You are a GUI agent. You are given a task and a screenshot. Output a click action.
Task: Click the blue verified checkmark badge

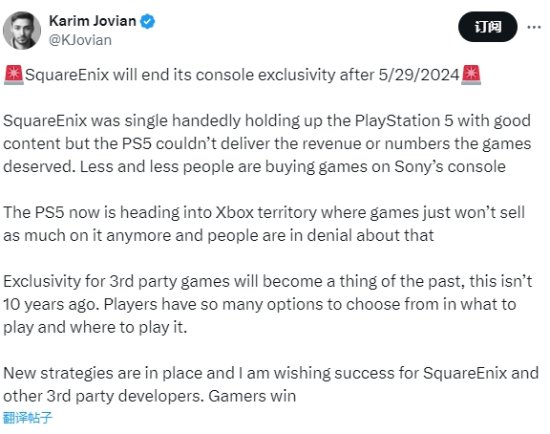[x=148, y=21]
